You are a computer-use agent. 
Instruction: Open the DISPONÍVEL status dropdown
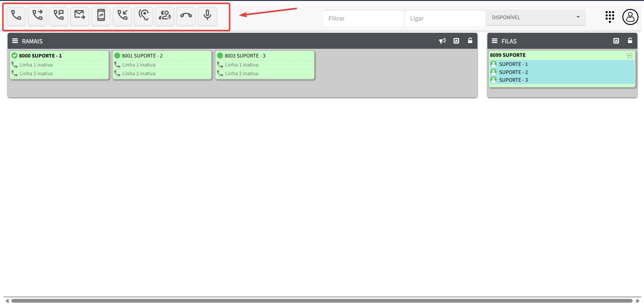[535, 17]
